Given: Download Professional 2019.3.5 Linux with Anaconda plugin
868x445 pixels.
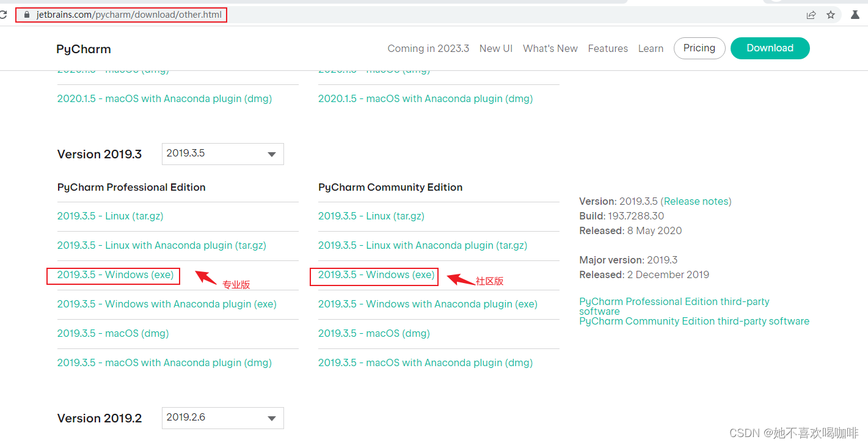Looking at the screenshot, I should (x=162, y=245).
